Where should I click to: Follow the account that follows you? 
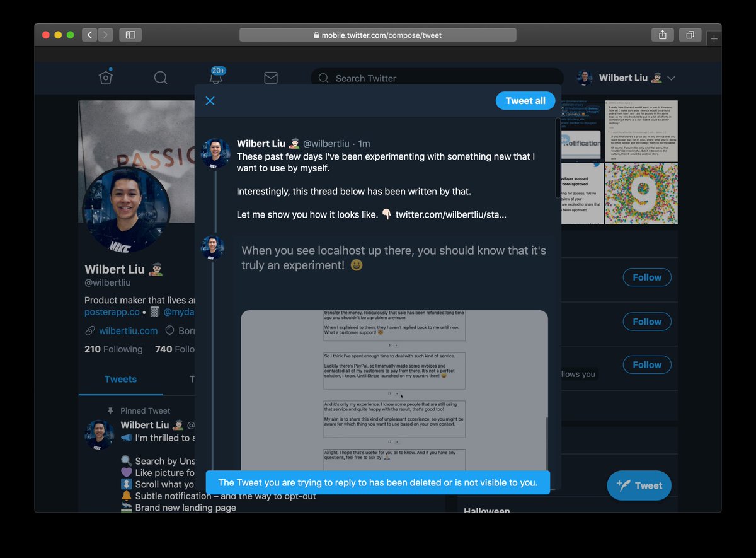(647, 364)
